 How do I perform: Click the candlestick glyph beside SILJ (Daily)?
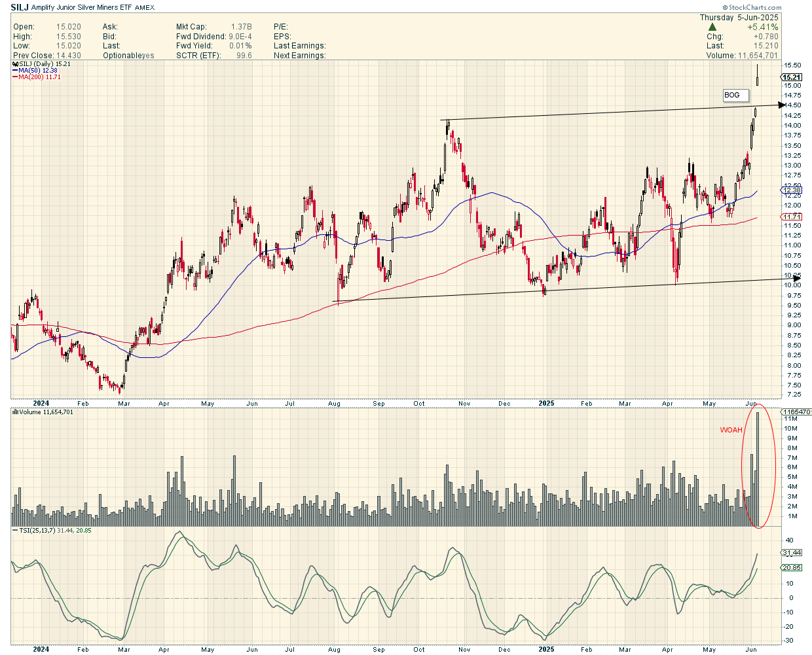point(15,64)
